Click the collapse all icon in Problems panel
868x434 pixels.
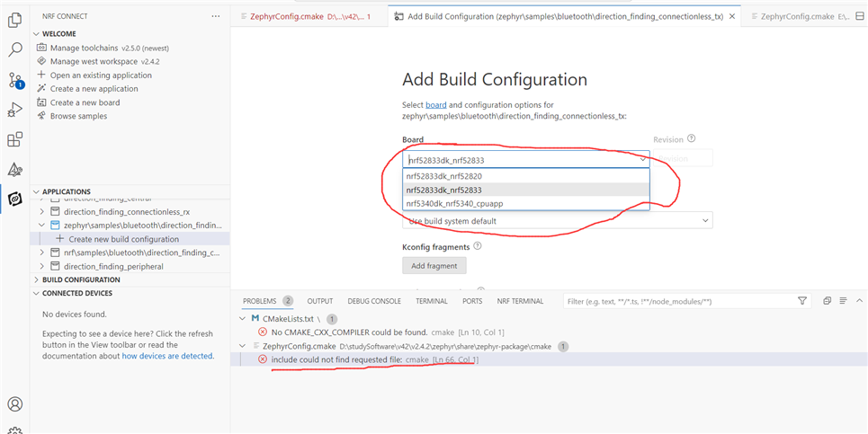coord(827,301)
